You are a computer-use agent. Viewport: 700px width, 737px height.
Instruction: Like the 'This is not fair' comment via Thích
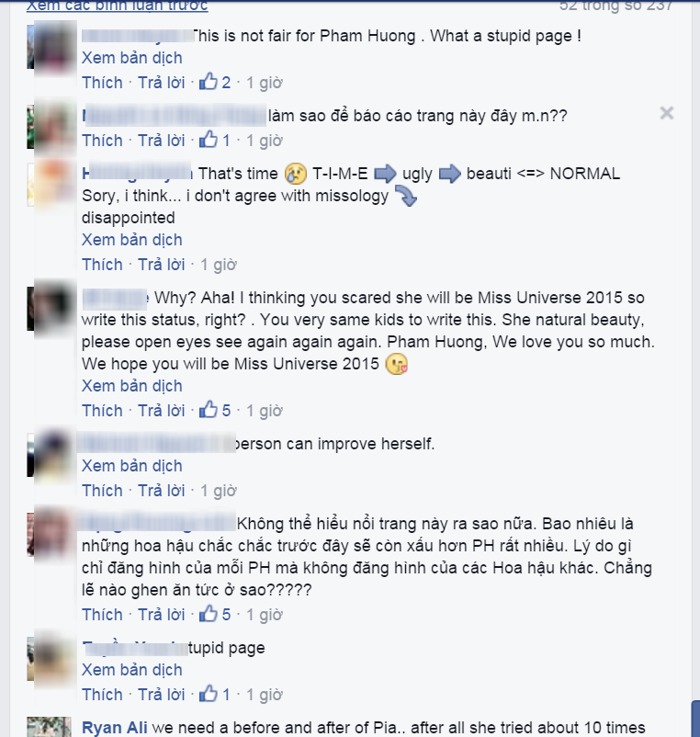tap(102, 83)
